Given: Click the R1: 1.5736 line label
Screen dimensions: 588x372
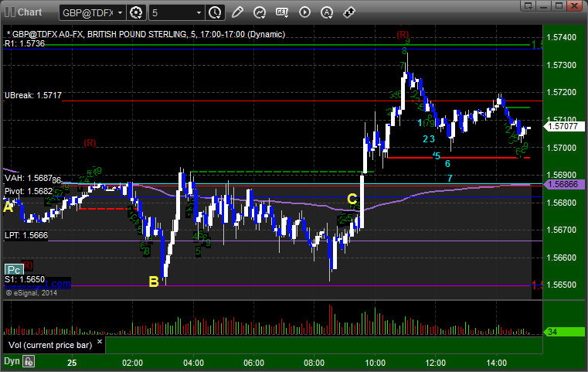Looking at the screenshot, I should pos(25,43).
